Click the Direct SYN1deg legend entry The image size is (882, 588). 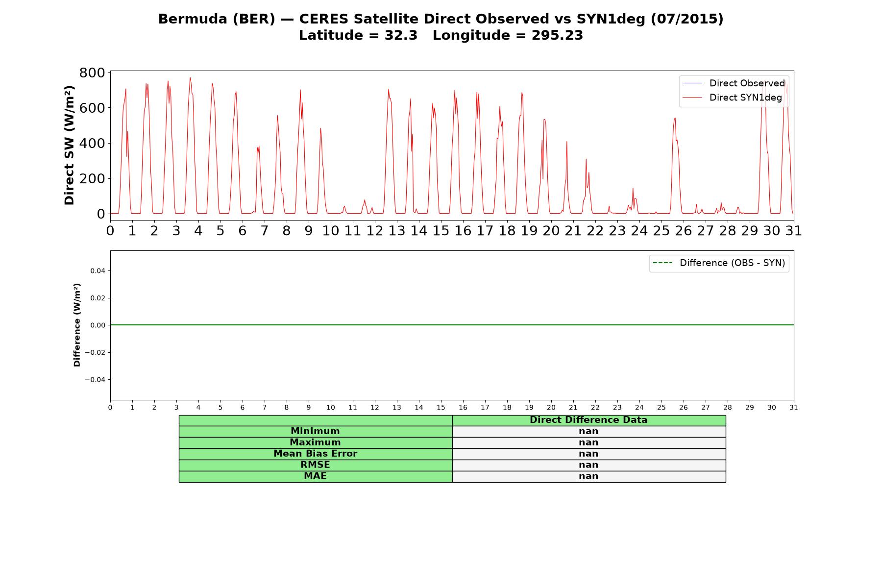point(732,98)
